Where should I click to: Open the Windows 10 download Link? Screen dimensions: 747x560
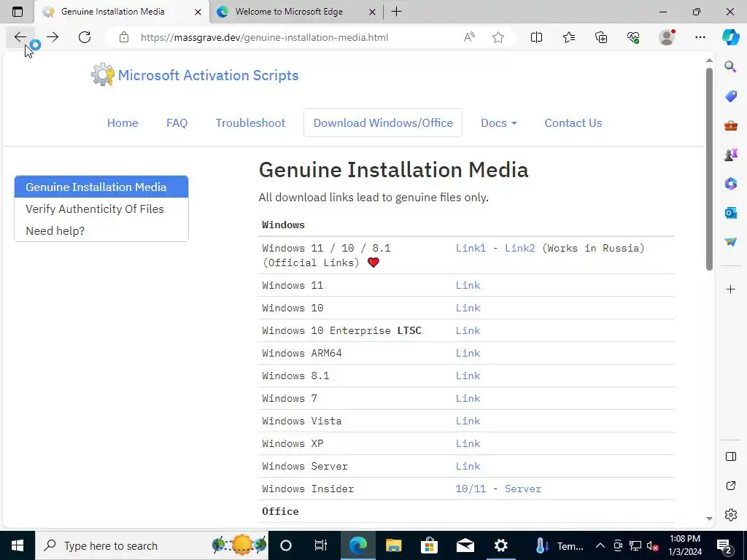468,308
